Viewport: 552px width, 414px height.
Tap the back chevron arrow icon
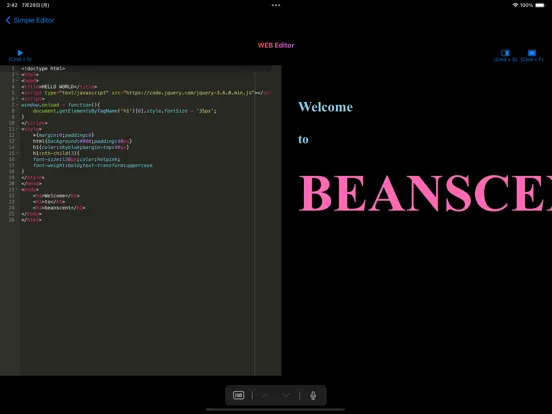pyautogui.click(x=8, y=20)
